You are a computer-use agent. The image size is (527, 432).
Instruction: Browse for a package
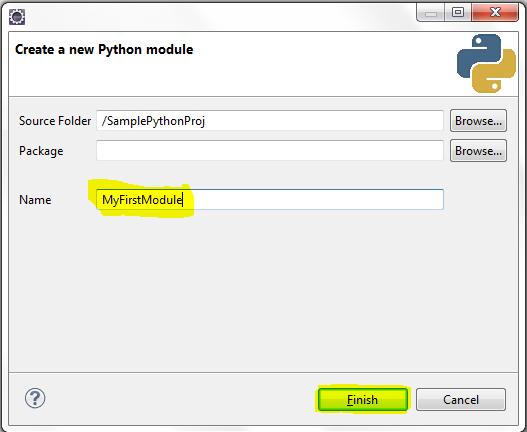coord(478,151)
